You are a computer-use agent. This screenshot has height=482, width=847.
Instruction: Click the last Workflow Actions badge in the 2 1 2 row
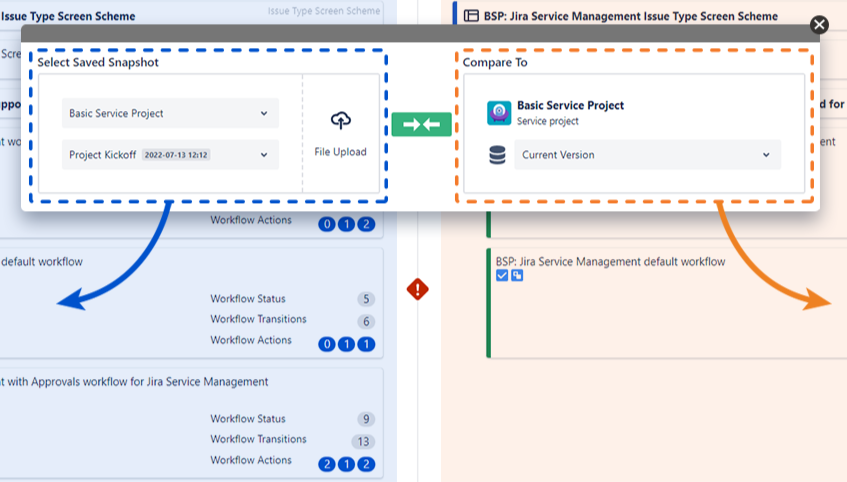coord(366,464)
